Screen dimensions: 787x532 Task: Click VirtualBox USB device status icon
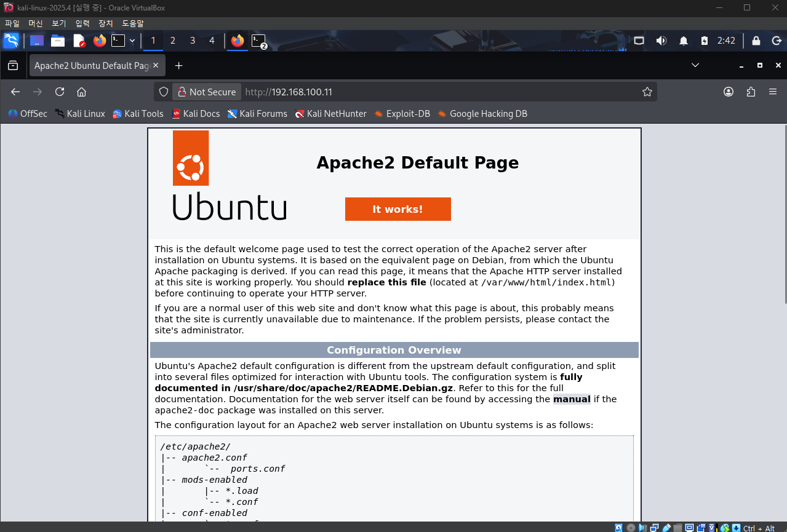pyautogui.click(x=667, y=528)
